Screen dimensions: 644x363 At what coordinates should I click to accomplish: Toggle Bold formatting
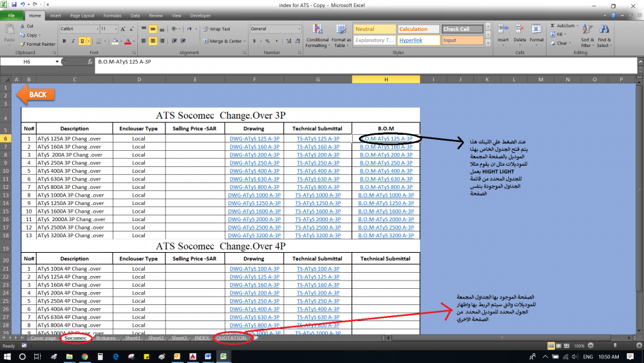tap(64, 41)
